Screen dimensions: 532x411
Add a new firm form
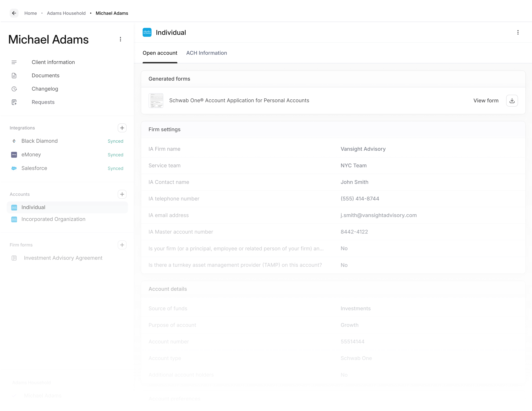tap(122, 245)
